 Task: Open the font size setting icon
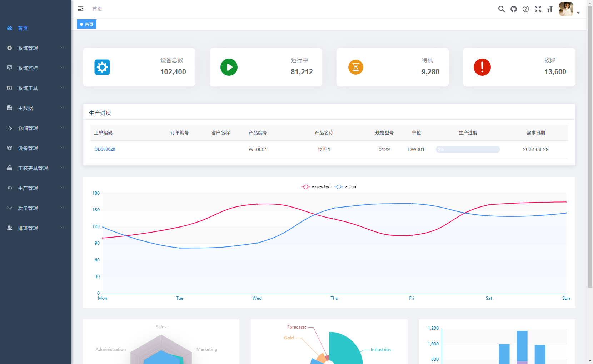coord(550,9)
